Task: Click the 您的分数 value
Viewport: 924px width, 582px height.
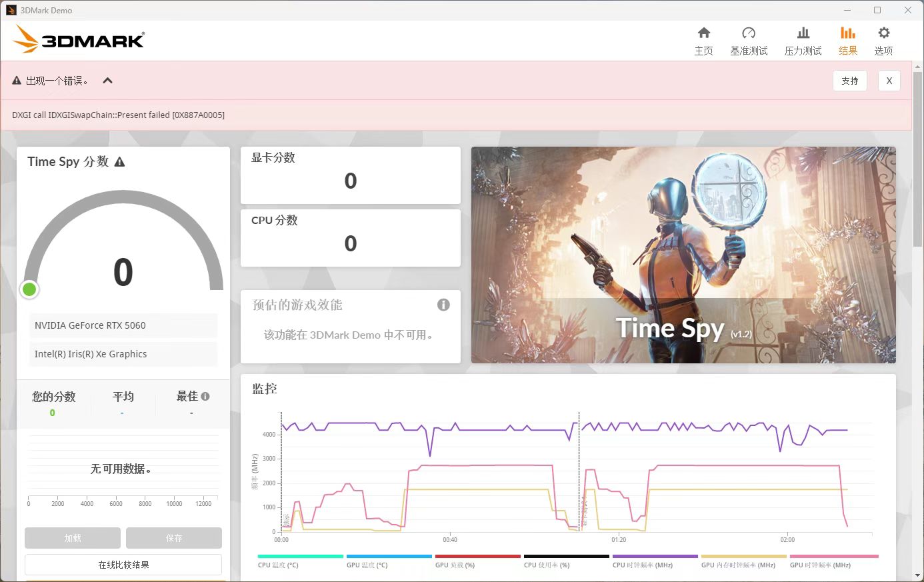Action: click(53, 413)
